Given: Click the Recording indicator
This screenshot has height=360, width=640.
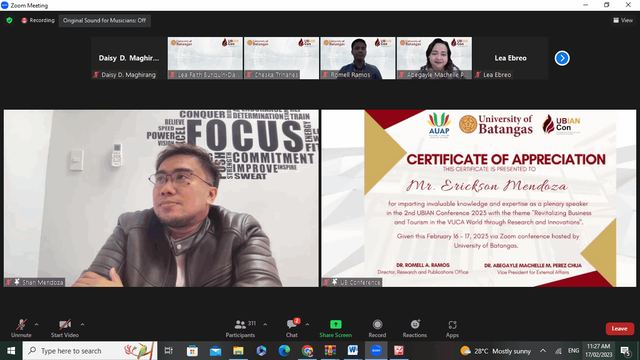Looking at the screenshot, I should (38, 20).
